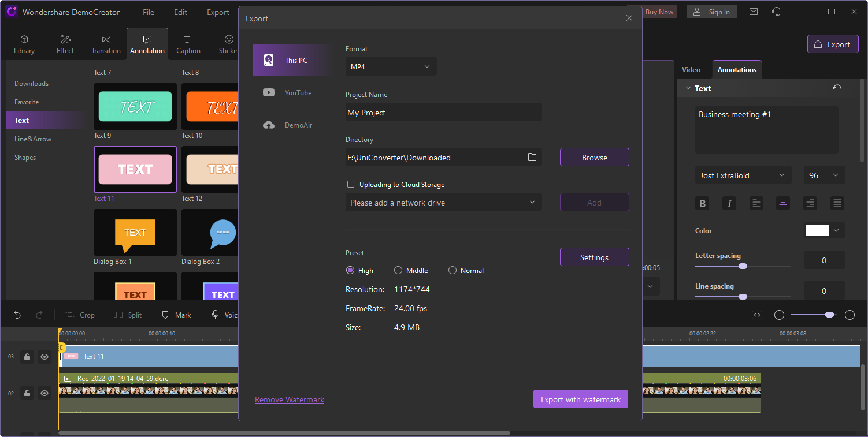Image resolution: width=868 pixels, height=437 pixels.
Task: Select the Annotations properties tab
Action: (737, 70)
